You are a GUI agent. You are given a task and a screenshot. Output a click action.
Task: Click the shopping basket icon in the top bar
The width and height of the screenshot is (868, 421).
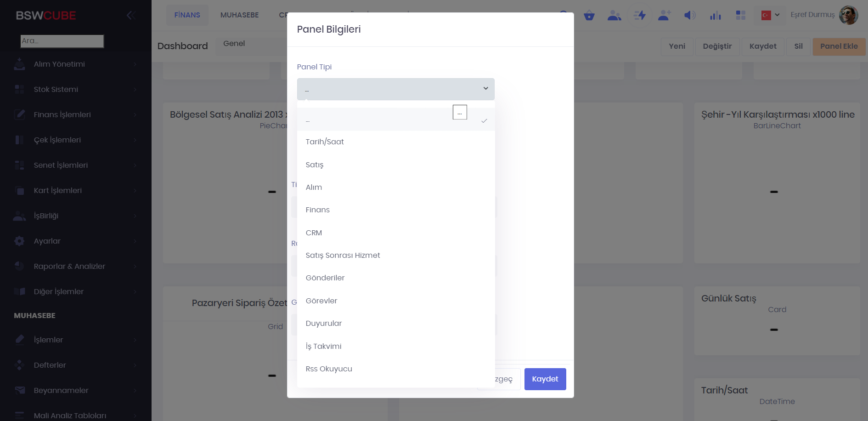coord(589,16)
